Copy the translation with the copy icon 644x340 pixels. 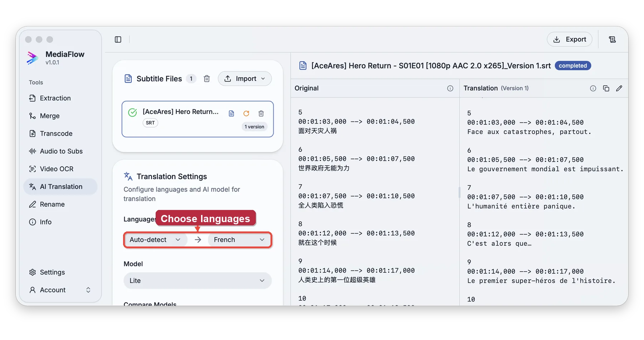click(606, 88)
